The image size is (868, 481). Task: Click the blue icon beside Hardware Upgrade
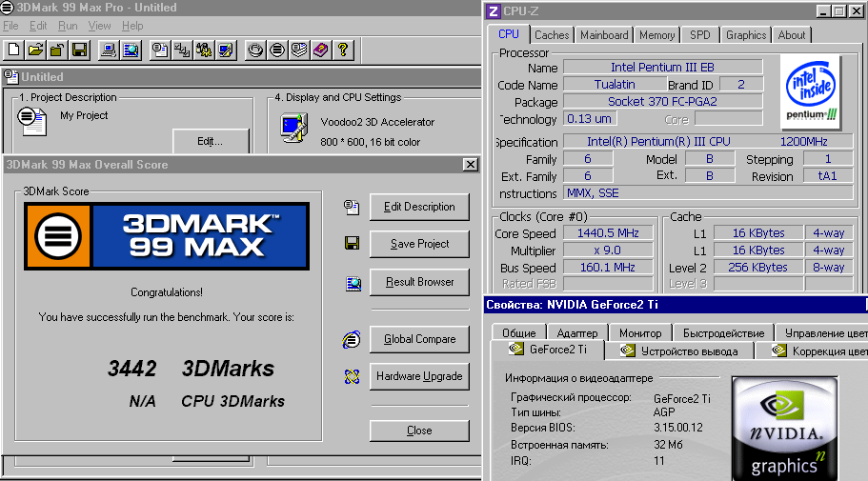(x=352, y=376)
